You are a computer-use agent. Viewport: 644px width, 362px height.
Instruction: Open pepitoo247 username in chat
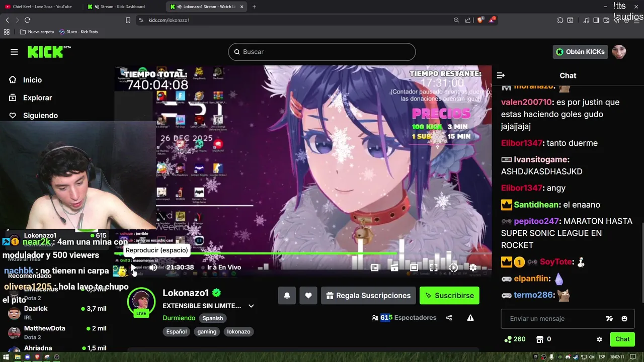pos(536,221)
